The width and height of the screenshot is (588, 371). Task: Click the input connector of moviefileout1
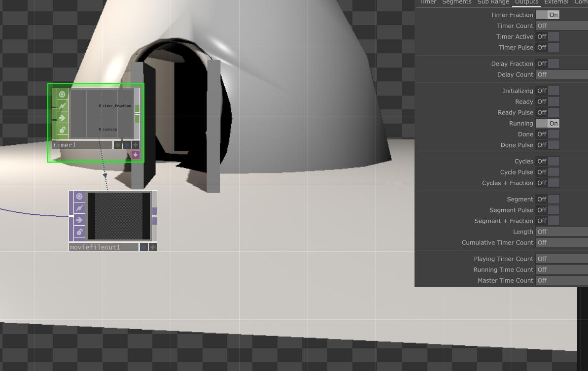click(71, 216)
